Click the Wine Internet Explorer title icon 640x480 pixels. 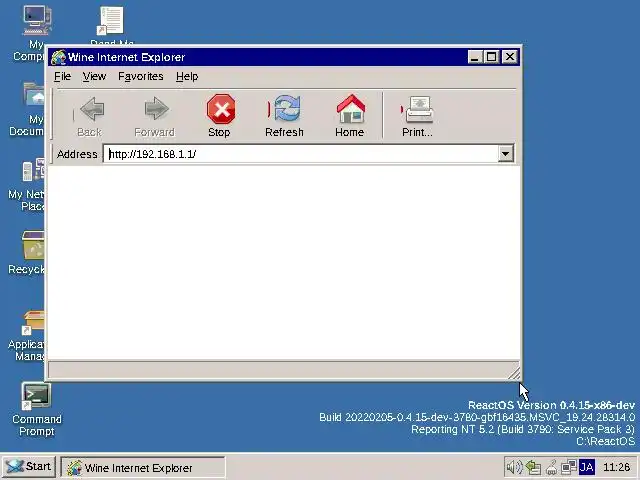click(58, 57)
